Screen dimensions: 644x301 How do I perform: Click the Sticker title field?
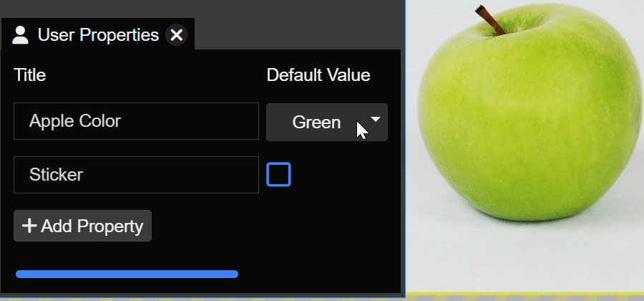pos(137,175)
